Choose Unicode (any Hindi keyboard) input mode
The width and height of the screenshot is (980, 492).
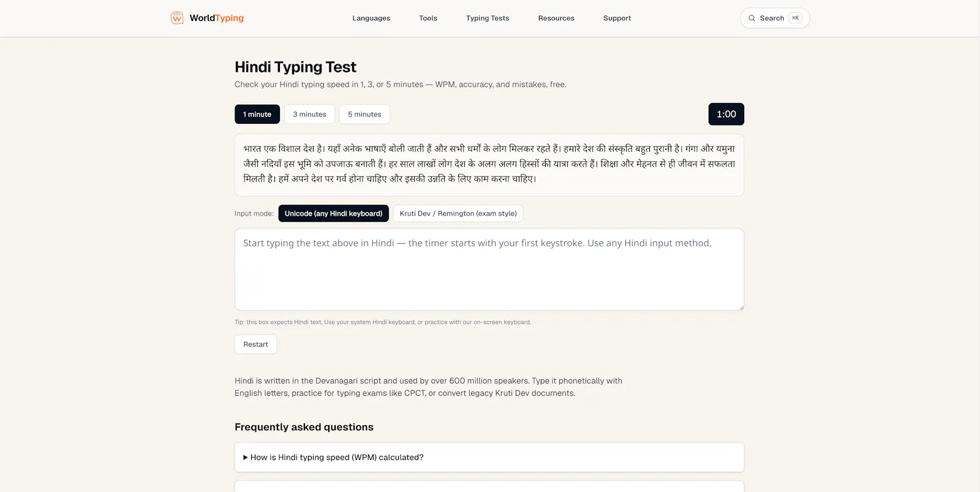[x=333, y=213]
